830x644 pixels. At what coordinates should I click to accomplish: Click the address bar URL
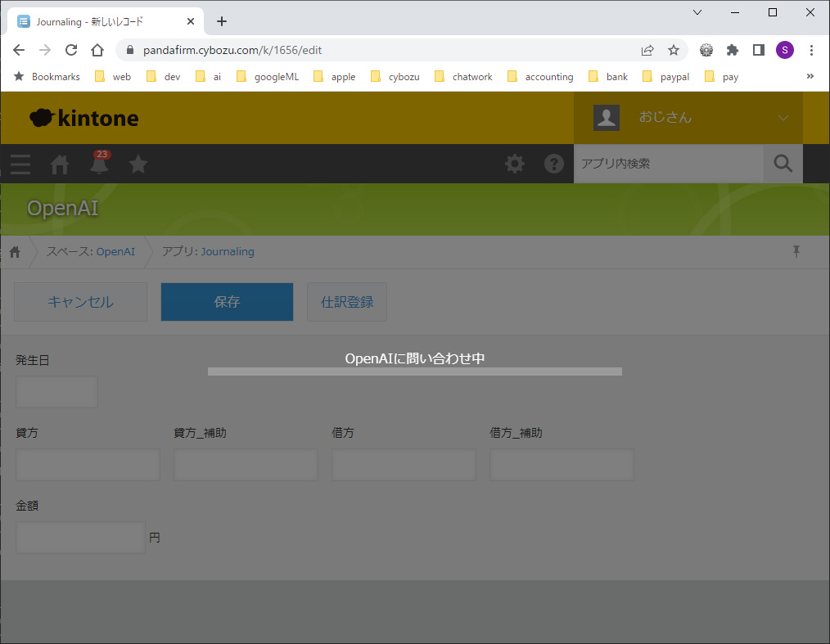tap(232, 50)
